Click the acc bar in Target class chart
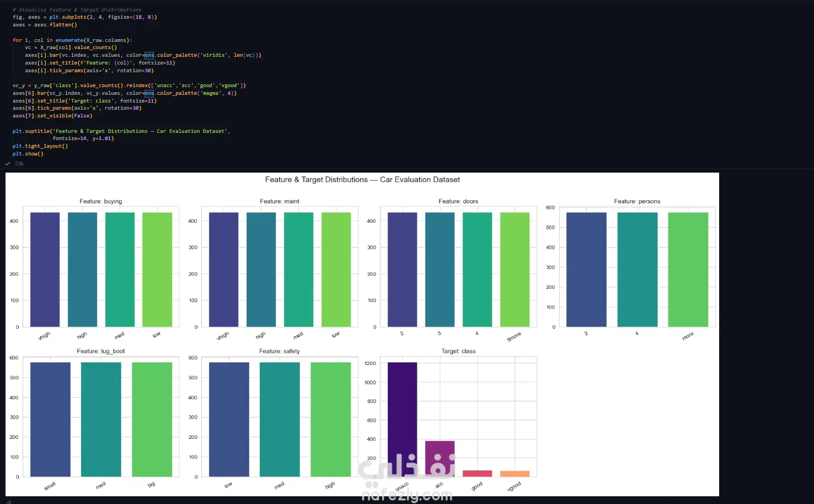The height and width of the screenshot is (504, 814). coord(440,459)
